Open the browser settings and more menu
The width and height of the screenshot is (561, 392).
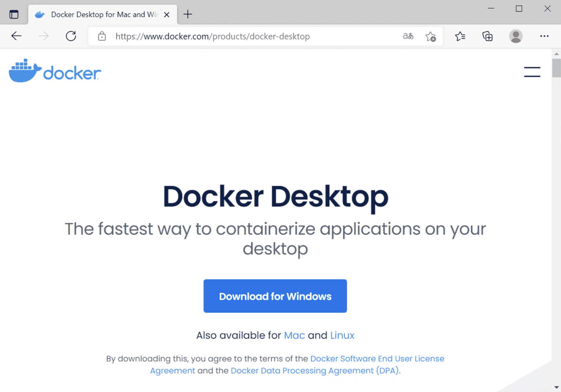544,36
